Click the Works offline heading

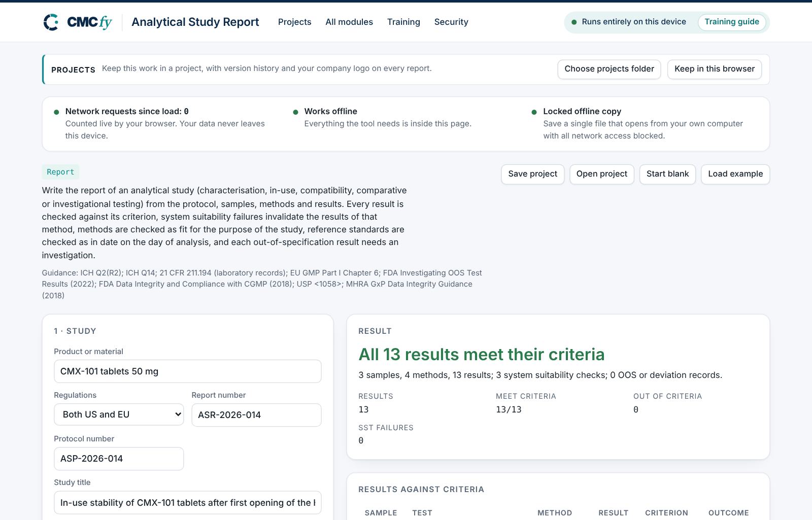pos(330,111)
